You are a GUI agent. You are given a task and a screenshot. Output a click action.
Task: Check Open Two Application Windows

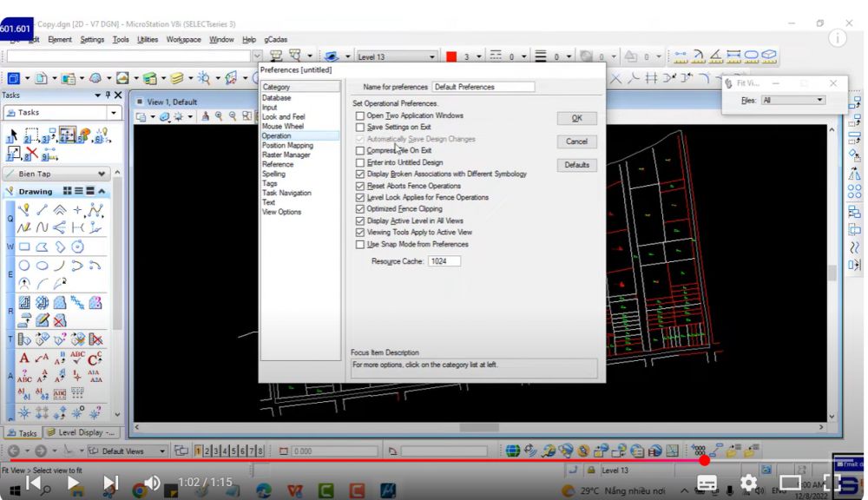point(360,115)
